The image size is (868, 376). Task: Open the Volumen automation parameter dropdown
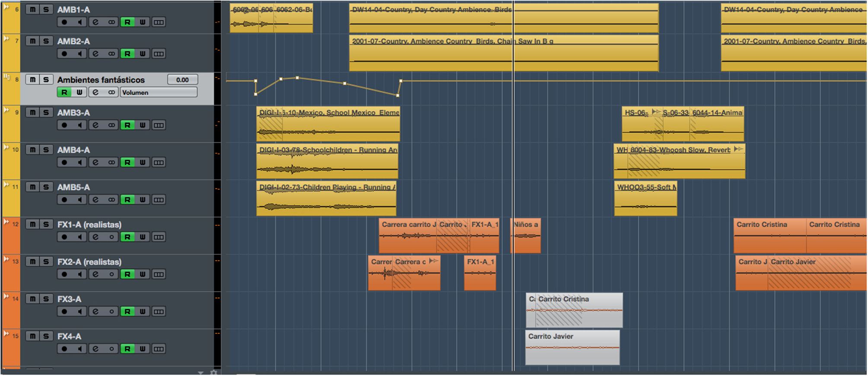pyautogui.click(x=158, y=92)
